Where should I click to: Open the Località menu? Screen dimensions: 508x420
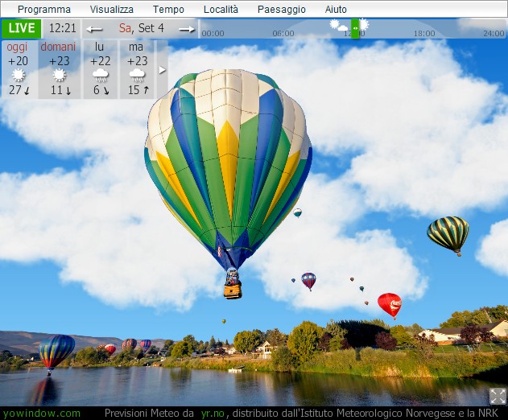point(221,10)
